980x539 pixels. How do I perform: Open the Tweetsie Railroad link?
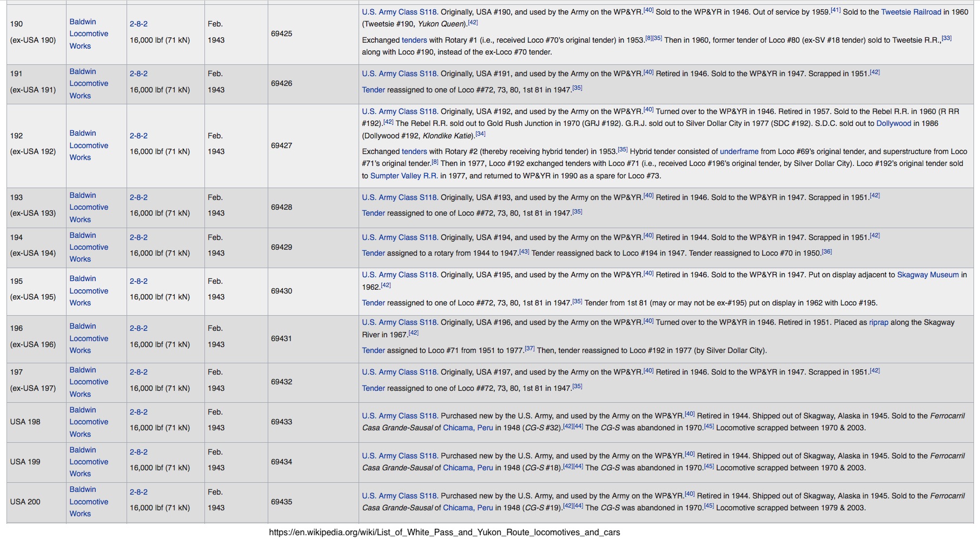click(911, 12)
